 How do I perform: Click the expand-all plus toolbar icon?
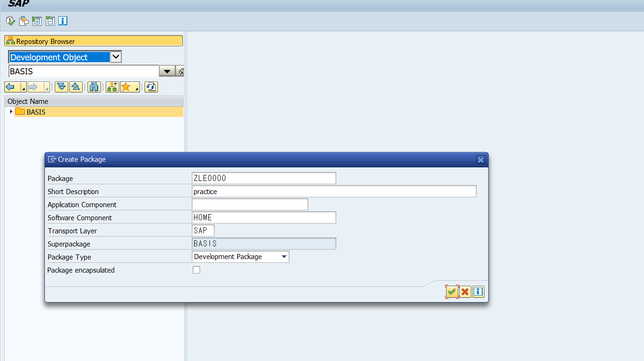pyautogui.click(x=37, y=21)
